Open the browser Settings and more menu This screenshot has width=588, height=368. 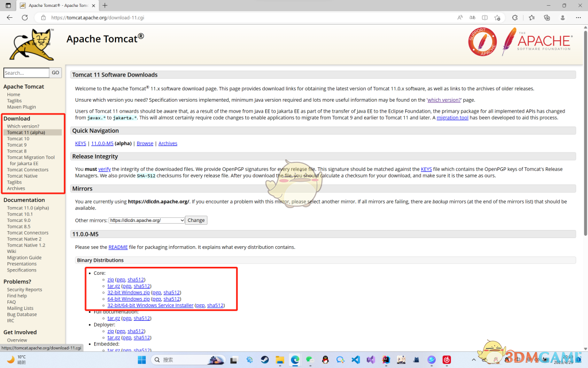578,18
